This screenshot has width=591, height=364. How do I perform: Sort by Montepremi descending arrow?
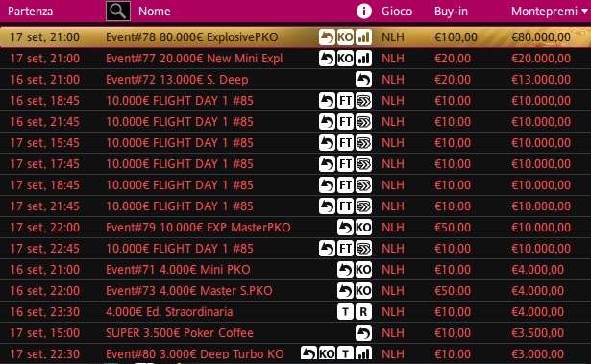[584, 12]
